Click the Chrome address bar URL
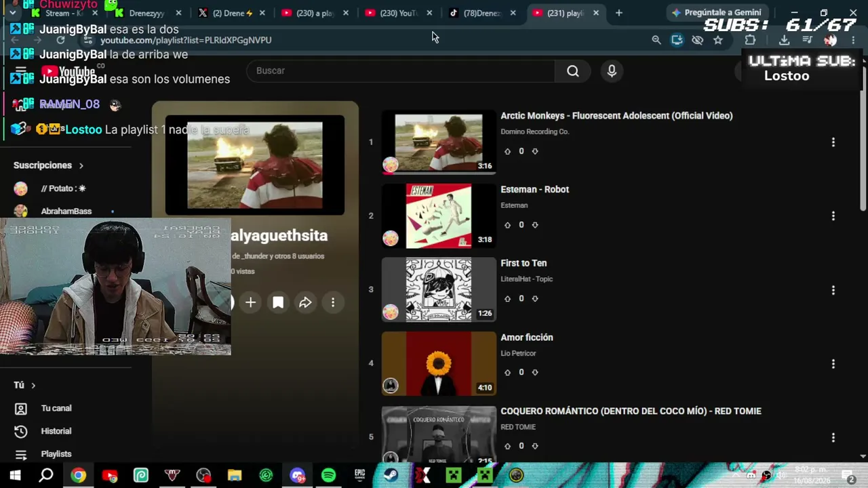 (x=186, y=40)
